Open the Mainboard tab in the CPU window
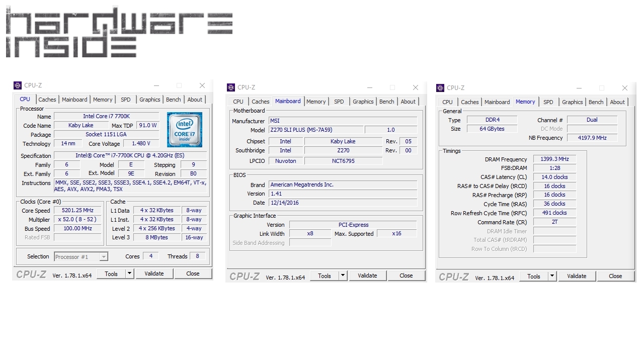This screenshot has height=362, width=644. coord(74,100)
